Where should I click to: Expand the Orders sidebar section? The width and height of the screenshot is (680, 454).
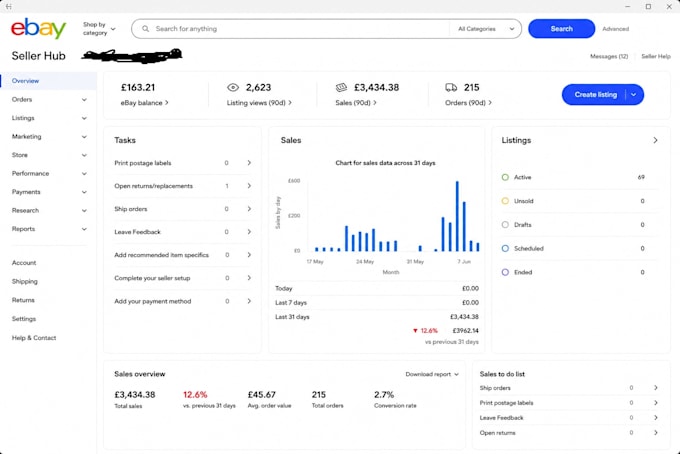(x=49, y=99)
